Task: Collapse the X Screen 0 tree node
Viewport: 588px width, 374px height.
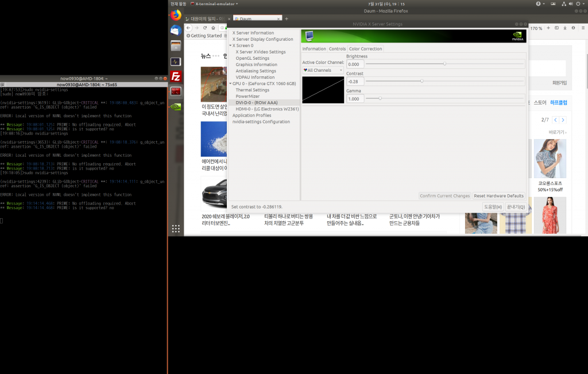Action: click(x=230, y=45)
